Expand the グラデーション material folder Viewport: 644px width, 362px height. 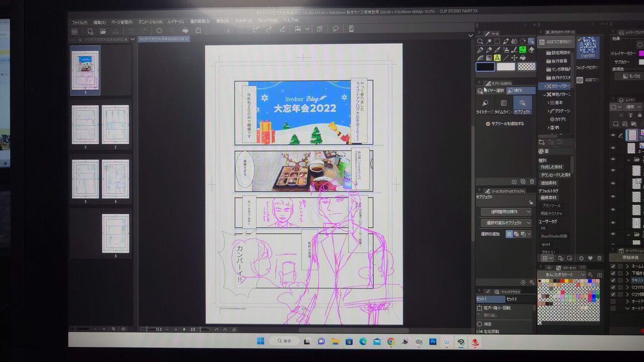coord(548,111)
